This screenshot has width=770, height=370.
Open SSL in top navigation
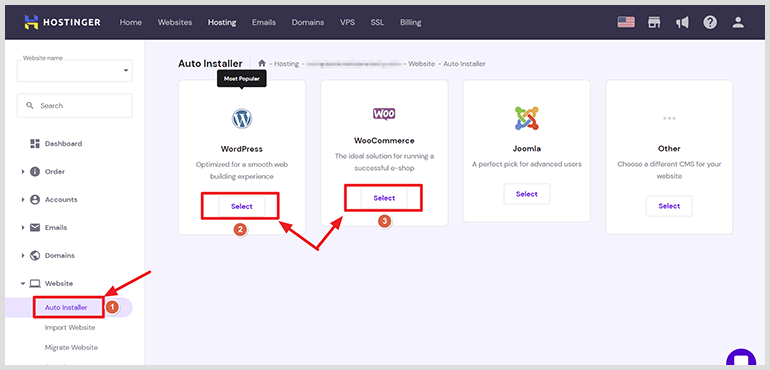(x=377, y=22)
